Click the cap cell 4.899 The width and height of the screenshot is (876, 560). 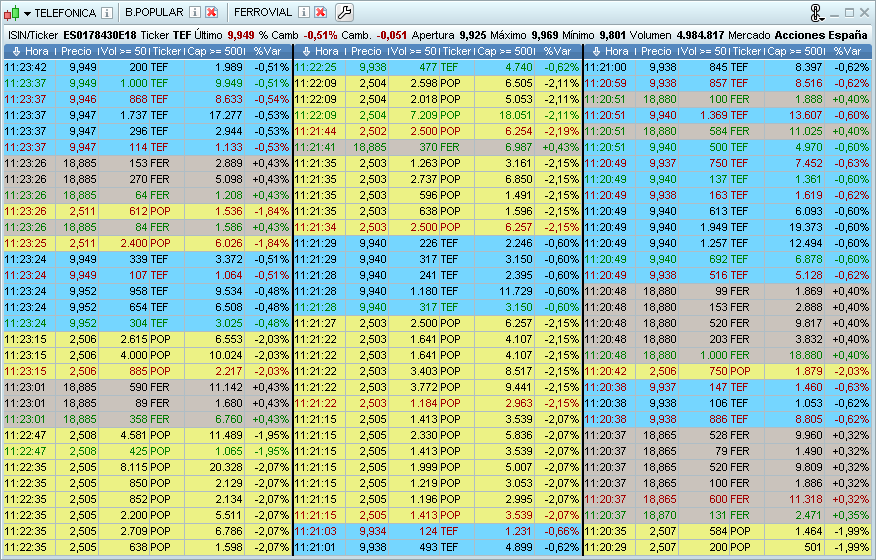point(504,547)
